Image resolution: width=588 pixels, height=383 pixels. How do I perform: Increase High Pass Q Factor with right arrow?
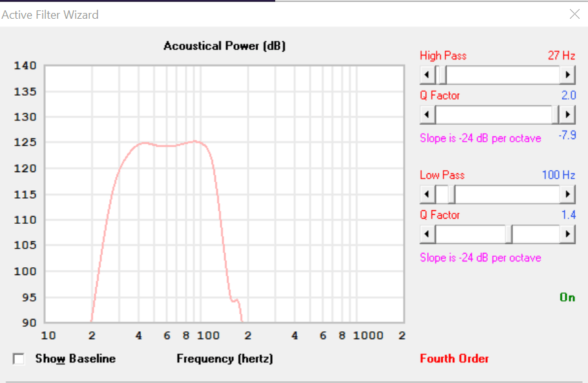point(567,115)
